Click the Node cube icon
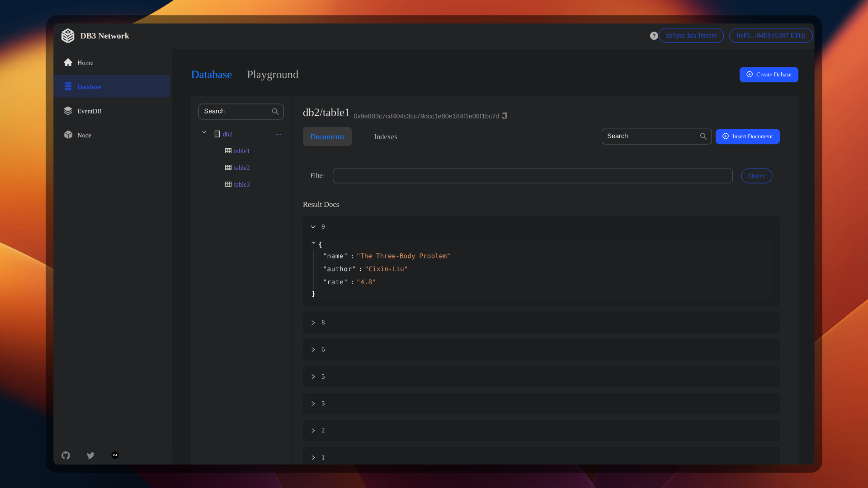868x488 pixels. 68,135
